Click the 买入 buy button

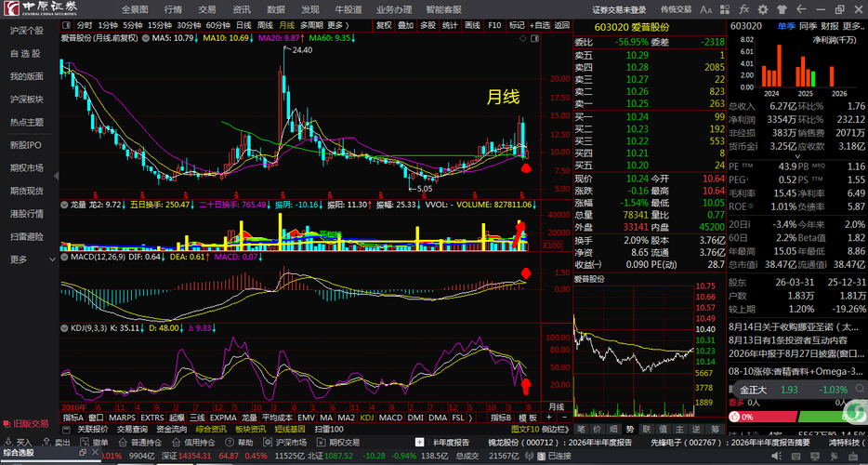pyautogui.click(x=20, y=443)
